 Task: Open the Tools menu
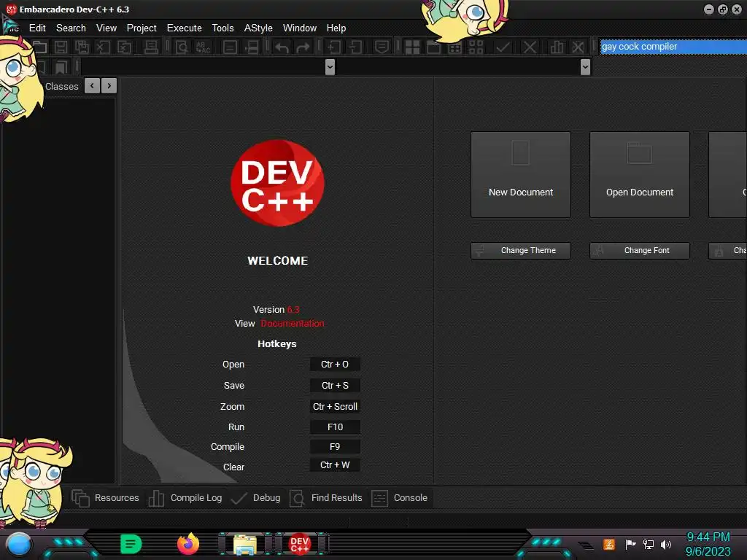(x=223, y=28)
